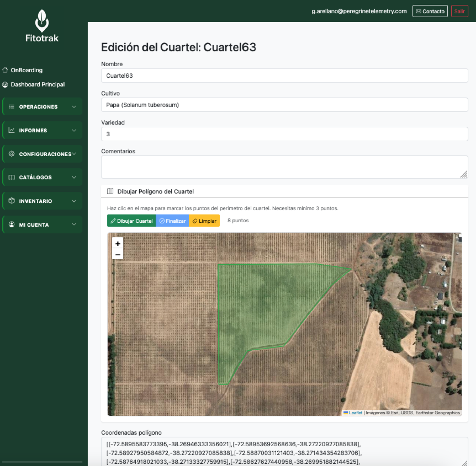Zoom out on the map

point(118,254)
